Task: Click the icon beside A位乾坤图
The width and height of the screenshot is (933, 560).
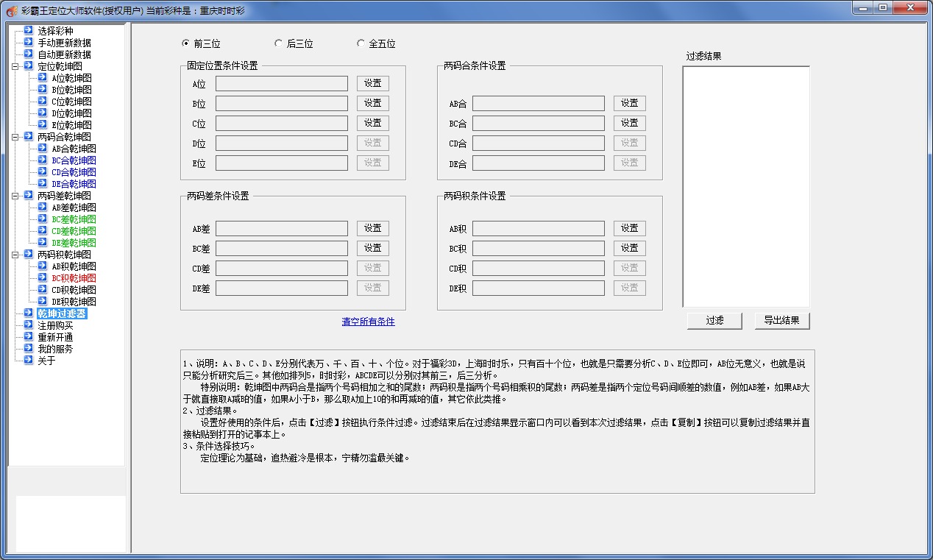Action: [x=43, y=78]
